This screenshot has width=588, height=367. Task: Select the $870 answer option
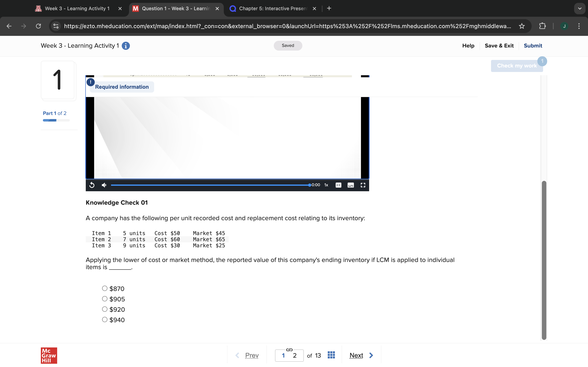coord(105,288)
